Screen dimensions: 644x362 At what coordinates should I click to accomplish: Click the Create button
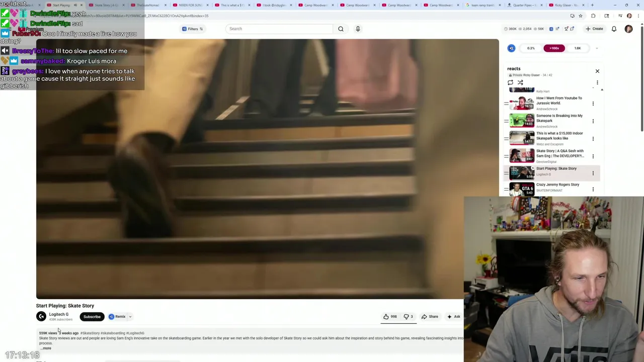[595, 29]
